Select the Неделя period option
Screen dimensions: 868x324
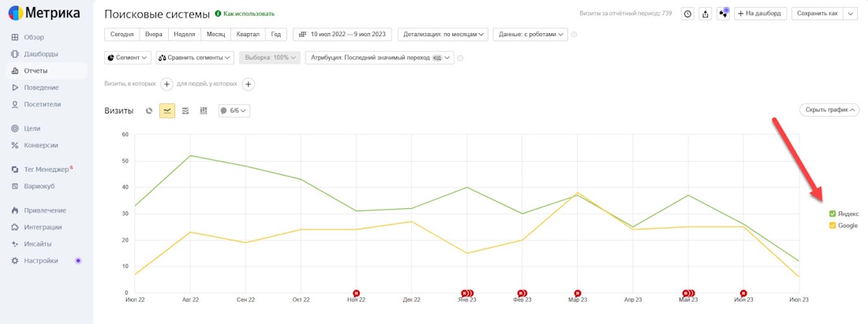coord(184,35)
